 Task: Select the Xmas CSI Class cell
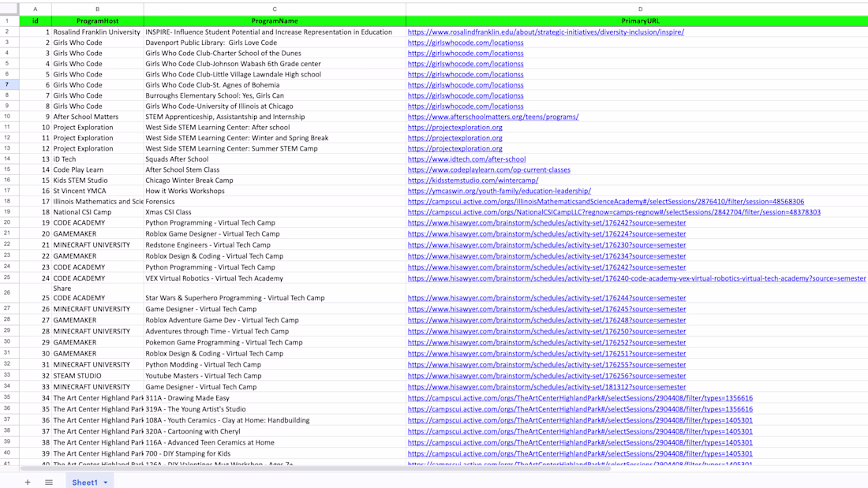click(275, 212)
